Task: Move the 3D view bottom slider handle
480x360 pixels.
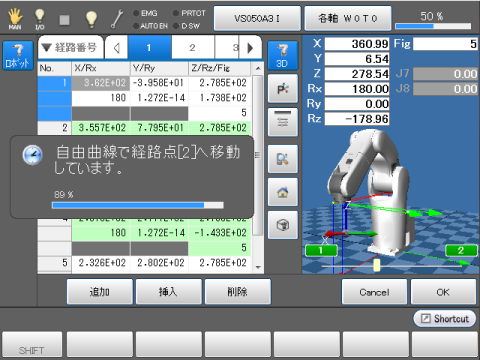Action: click(x=377, y=265)
